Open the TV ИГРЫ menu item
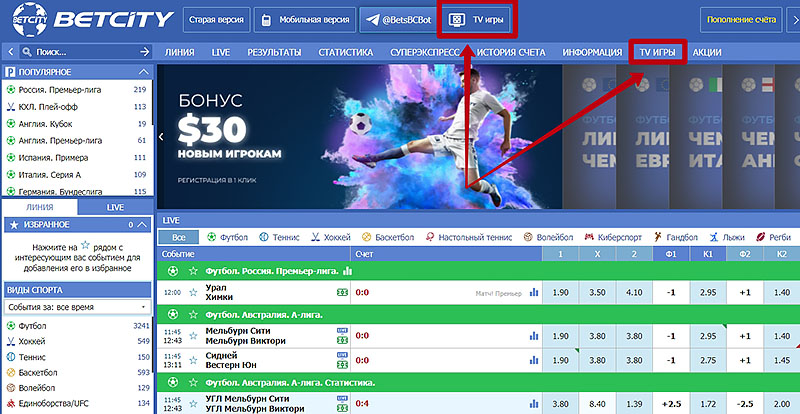 click(657, 53)
